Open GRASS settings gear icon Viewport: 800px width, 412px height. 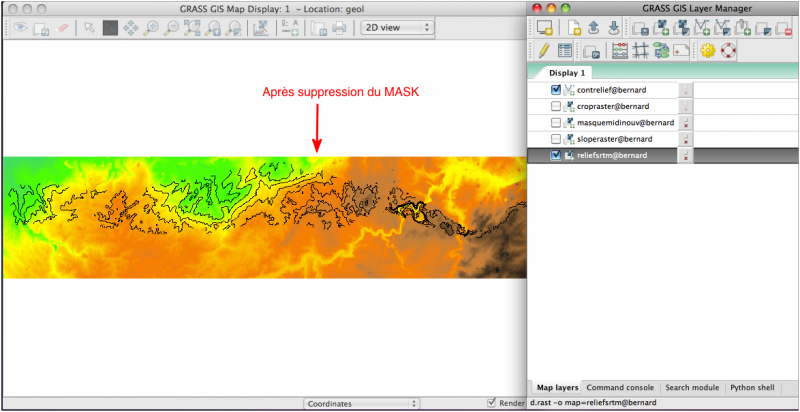click(708, 50)
